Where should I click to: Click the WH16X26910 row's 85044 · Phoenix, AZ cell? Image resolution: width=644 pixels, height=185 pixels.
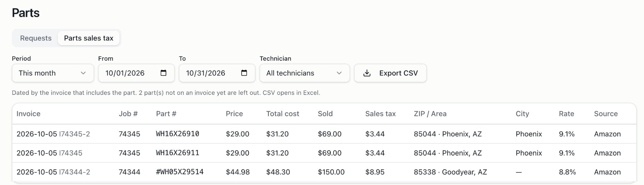448,134
